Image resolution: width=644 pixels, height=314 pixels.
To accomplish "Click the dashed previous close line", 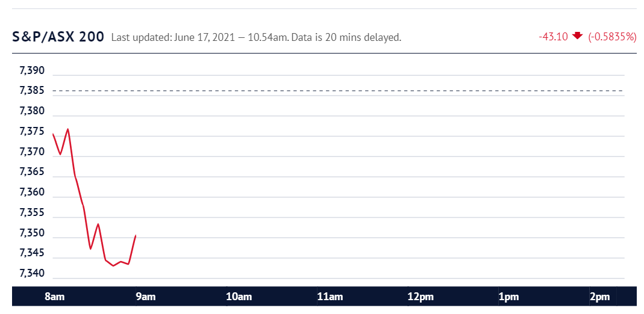I will (338, 91).
